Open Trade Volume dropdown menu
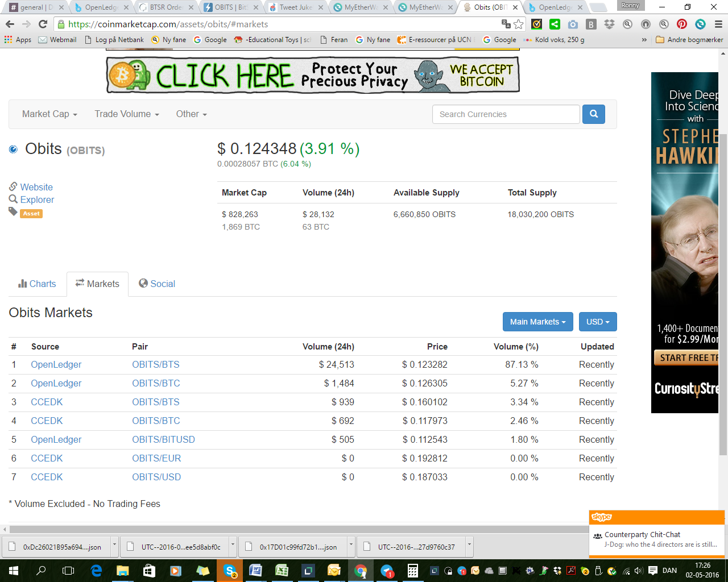This screenshot has width=728, height=582. [x=127, y=114]
